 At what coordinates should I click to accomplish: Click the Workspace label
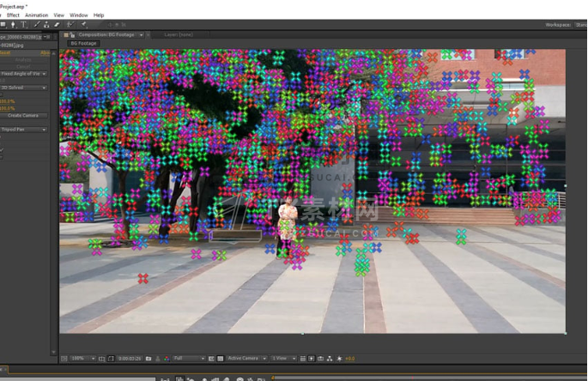[558, 25]
